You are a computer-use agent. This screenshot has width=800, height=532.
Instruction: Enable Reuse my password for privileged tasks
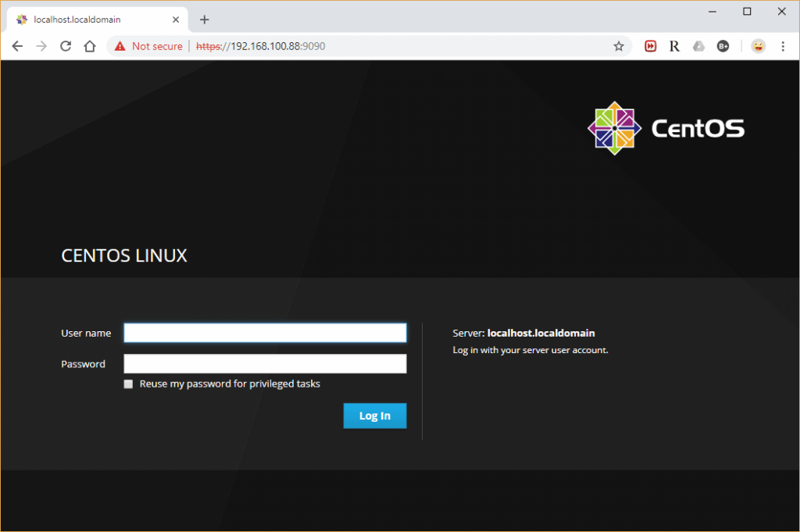tap(128, 384)
